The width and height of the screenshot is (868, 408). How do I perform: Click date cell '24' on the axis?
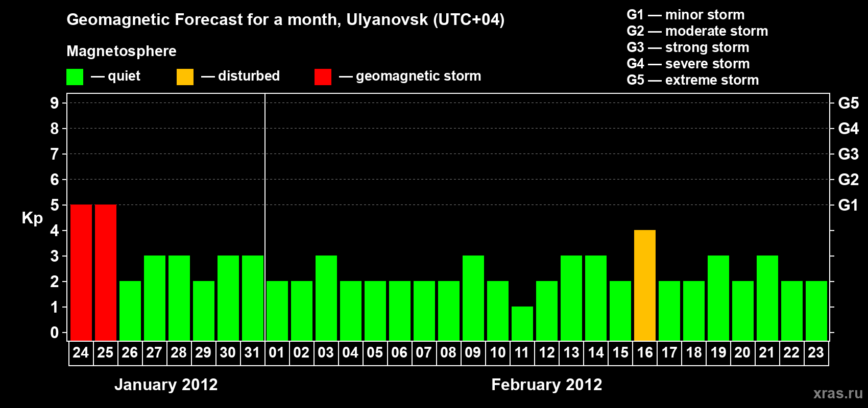pos(81,352)
